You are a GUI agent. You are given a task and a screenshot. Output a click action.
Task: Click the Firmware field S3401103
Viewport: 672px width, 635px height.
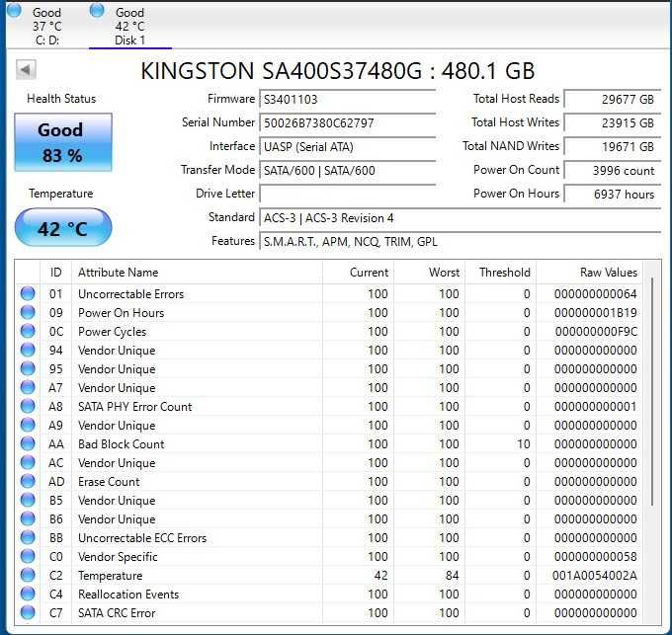(348, 100)
